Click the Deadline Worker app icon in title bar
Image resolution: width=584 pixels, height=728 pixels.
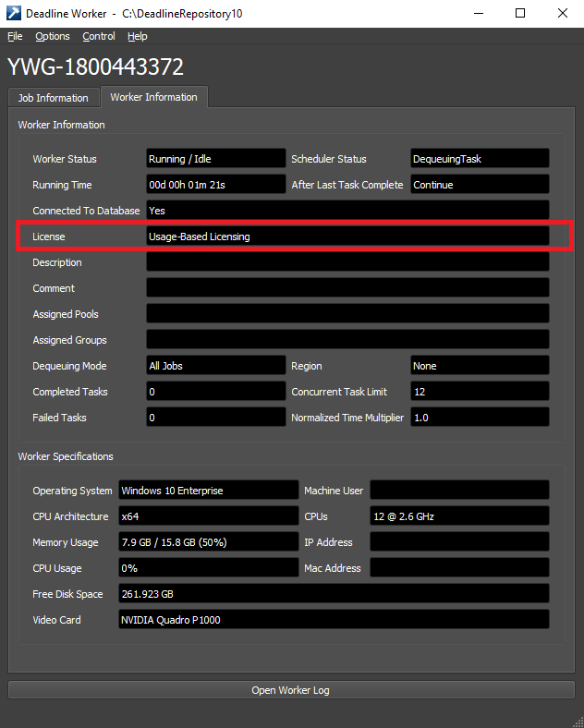tap(14, 14)
